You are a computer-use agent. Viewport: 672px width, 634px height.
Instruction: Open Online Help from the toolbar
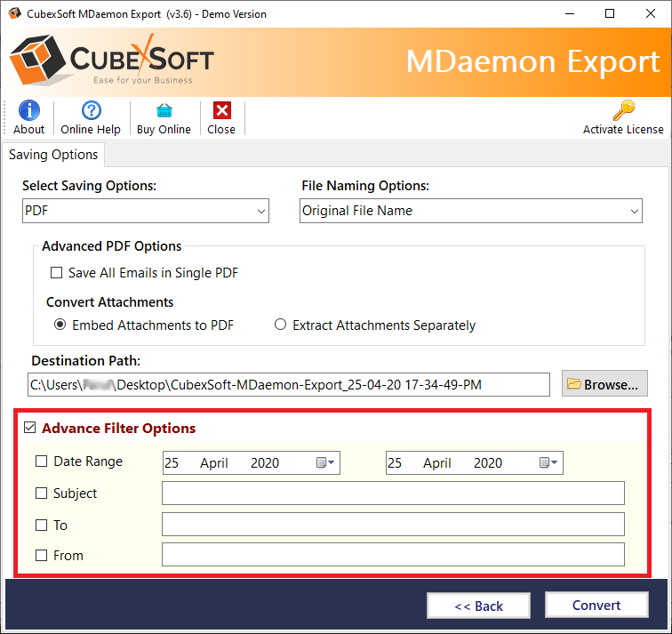tap(91, 111)
